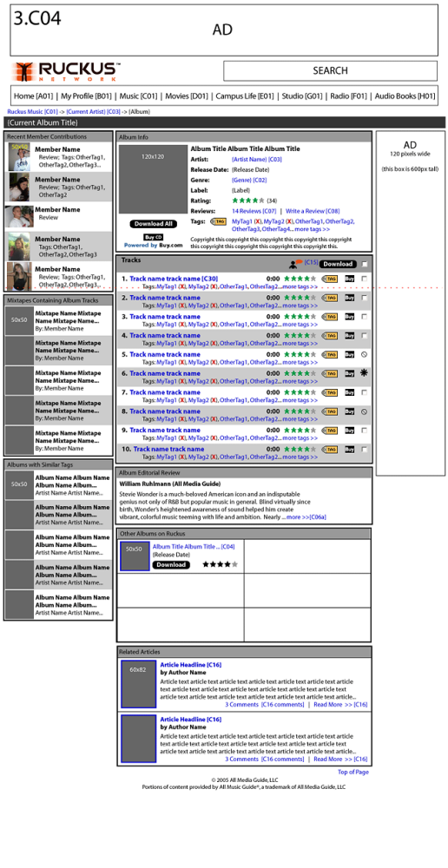Image resolution: width=448 pixels, height=868 pixels.
Task: Click the SEARCH field
Action: pos(330,71)
